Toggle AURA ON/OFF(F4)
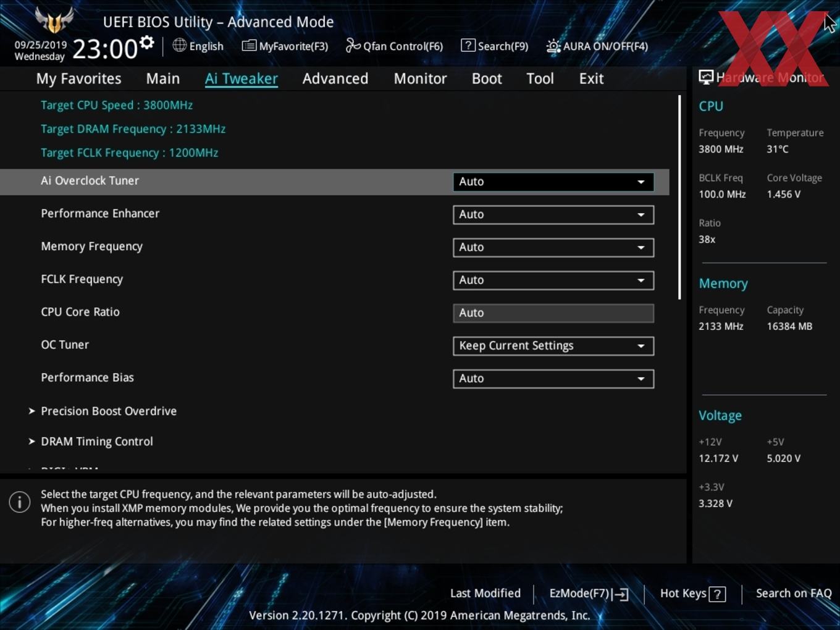This screenshot has width=840, height=630. 597,46
